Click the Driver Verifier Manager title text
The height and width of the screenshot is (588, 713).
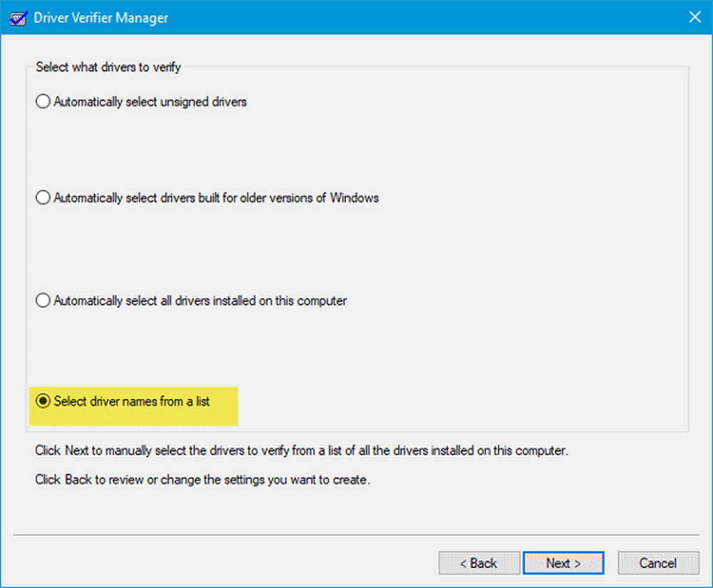pyautogui.click(x=102, y=17)
